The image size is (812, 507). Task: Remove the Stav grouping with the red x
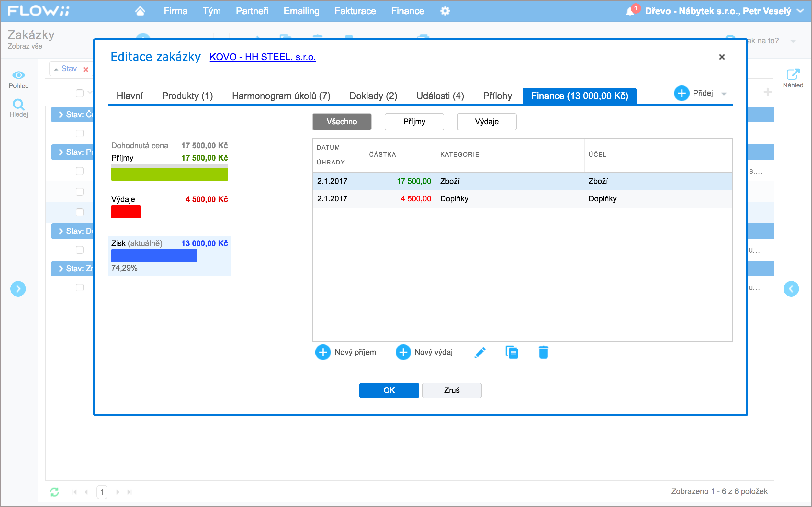point(86,69)
